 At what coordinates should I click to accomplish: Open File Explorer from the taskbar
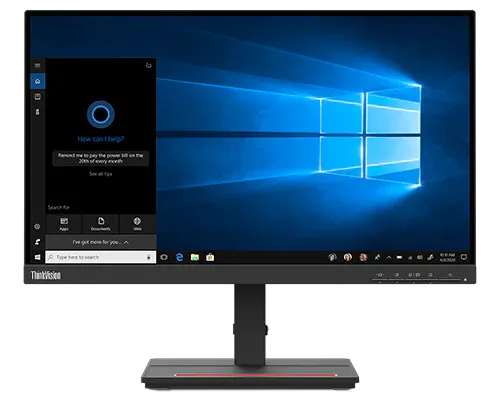tap(195, 257)
